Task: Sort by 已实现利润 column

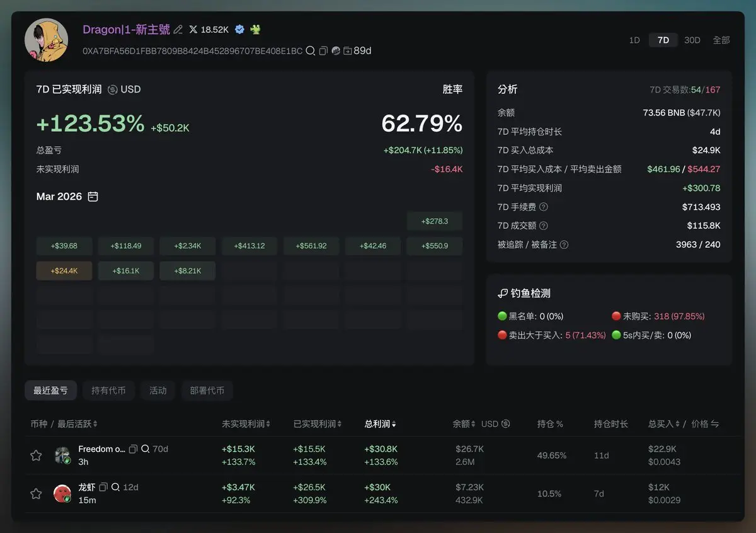Action: click(318, 424)
